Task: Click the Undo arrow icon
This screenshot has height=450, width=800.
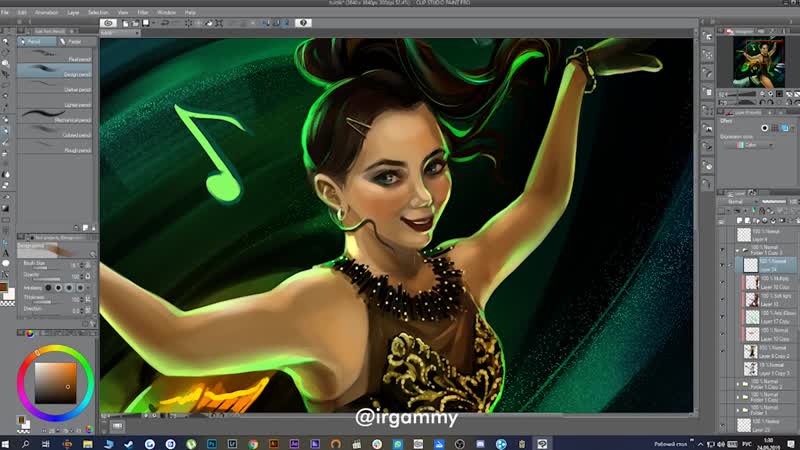Action: (x=165, y=23)
